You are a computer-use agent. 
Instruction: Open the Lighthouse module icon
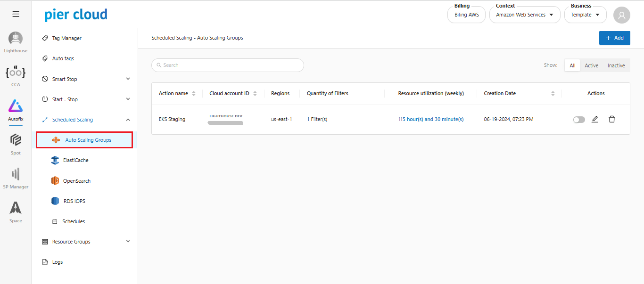pyautogui.click(x=16, y=39)
